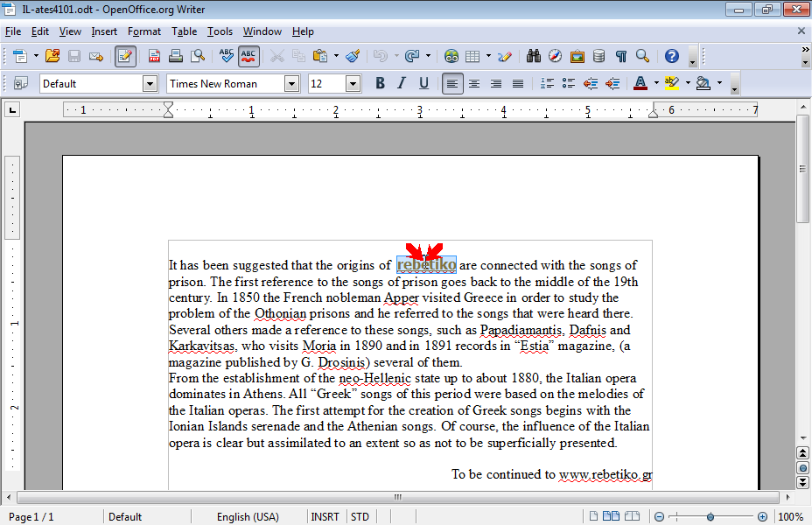Apply yellow Highlighting color

[672, 83]
